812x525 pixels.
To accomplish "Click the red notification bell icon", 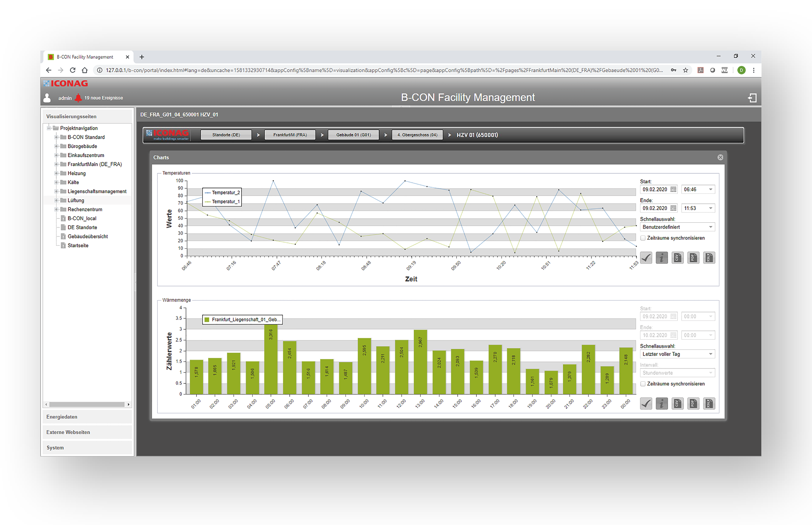I will [x=78, y=98].
